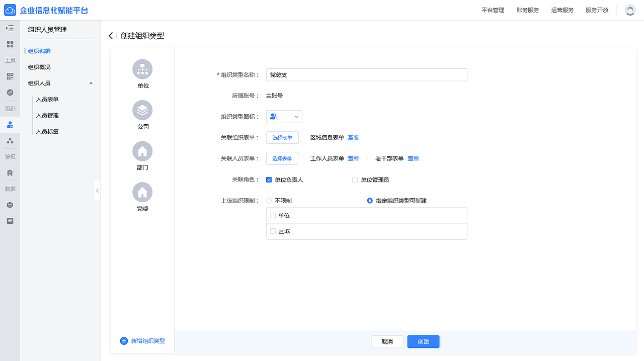Viewport: 644px width, 361px height.
Task: Open the user avatar menu
Action: 630,10
